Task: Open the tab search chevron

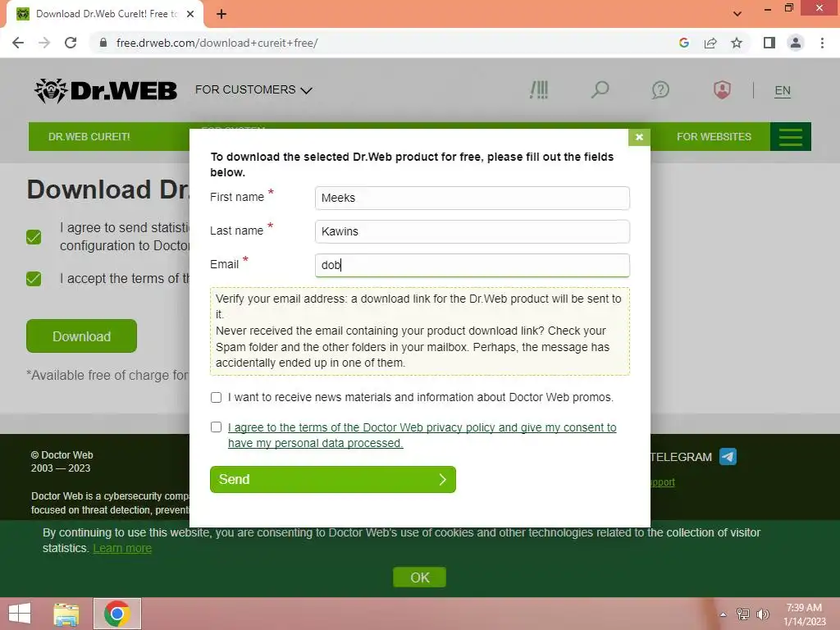Action: pyautogui.click(x=737, y=14)
